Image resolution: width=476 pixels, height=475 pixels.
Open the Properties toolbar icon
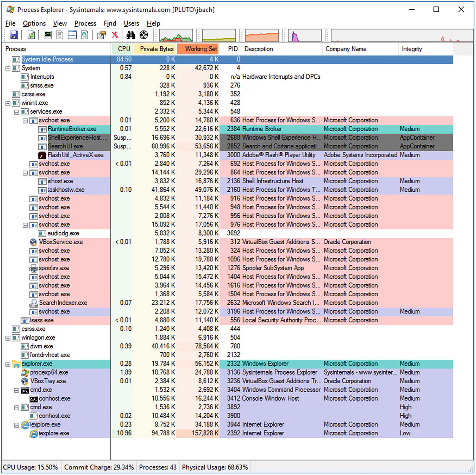102,35
